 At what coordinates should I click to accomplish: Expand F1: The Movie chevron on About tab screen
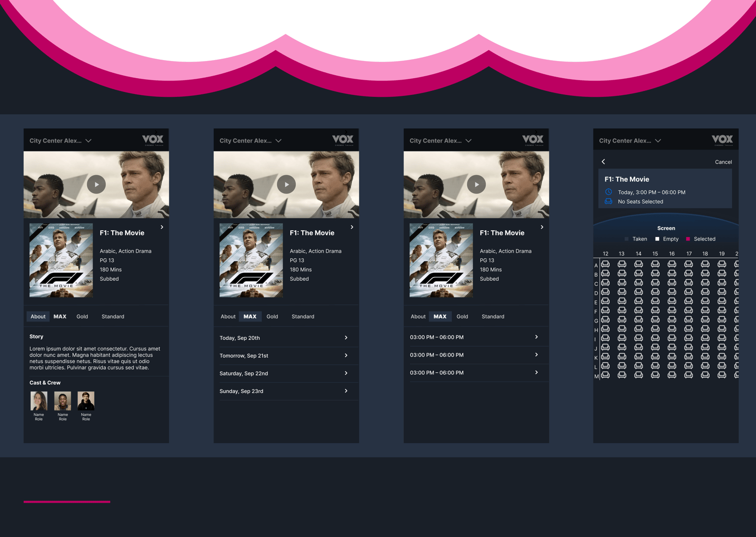click(162, 227)
